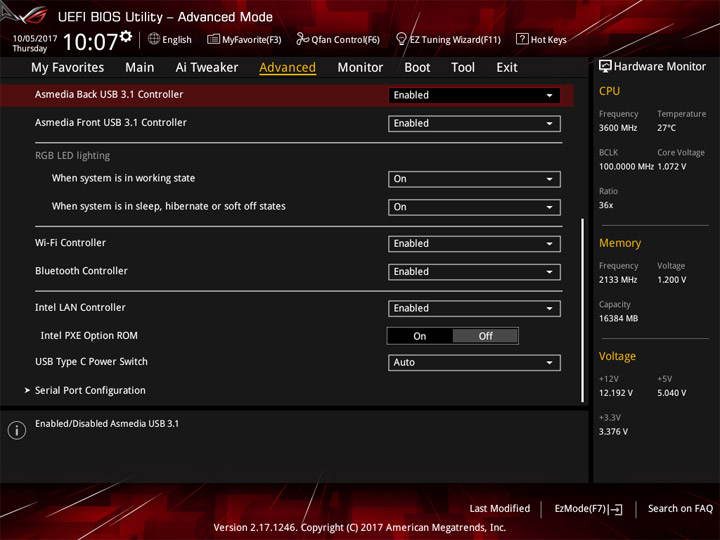This screenshot has height=540, width=720.
Task: Set Intel PXE Option ROM to Off
Action: 485,336
